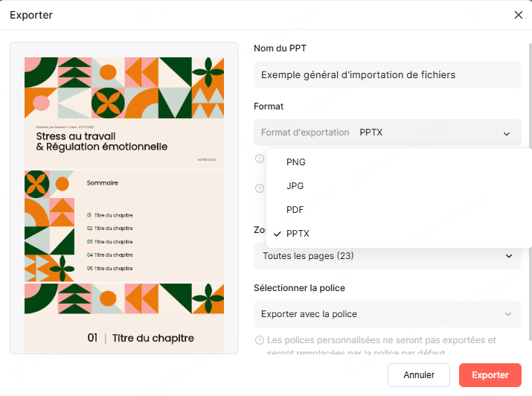Expand Exporter avec la police dropdown
Viewport: 532px width, 396px height.
coord(387,314)
